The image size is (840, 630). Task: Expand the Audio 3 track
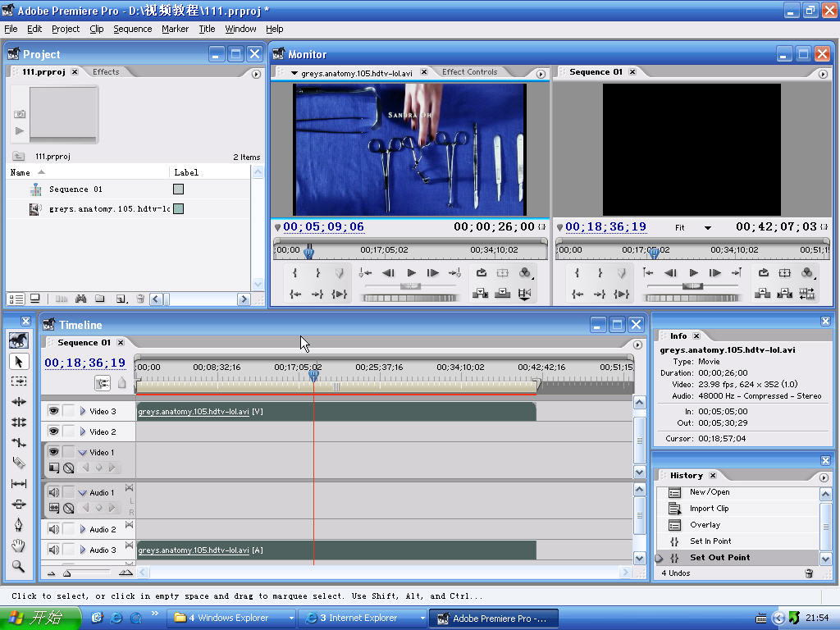83,550
